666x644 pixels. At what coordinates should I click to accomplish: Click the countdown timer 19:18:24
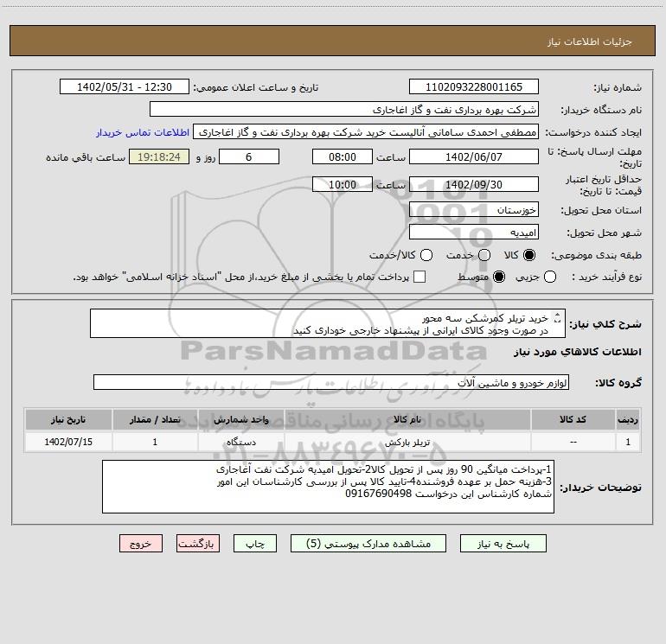pos(159,156)
